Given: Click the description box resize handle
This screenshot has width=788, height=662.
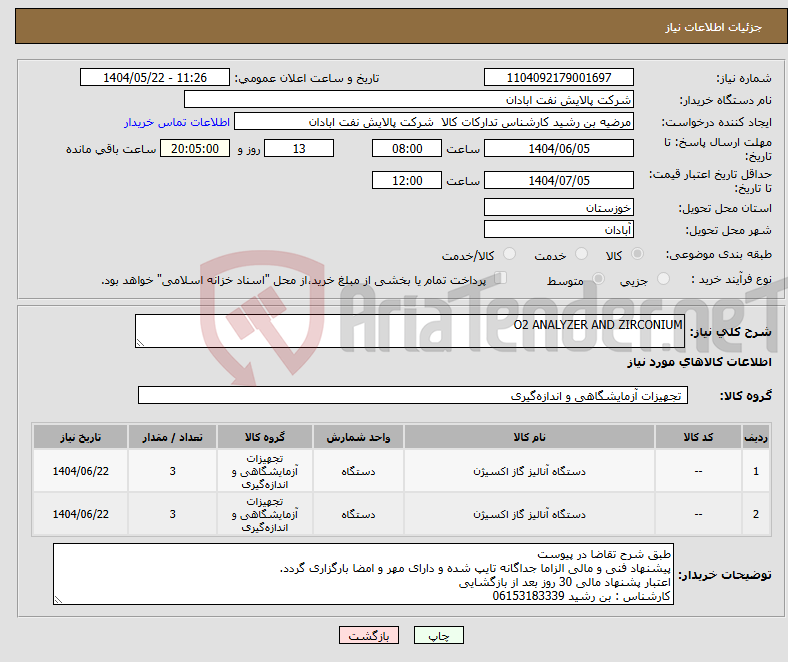Looking at the screenshot, I should pyautogui.click(x=140, y=342).
